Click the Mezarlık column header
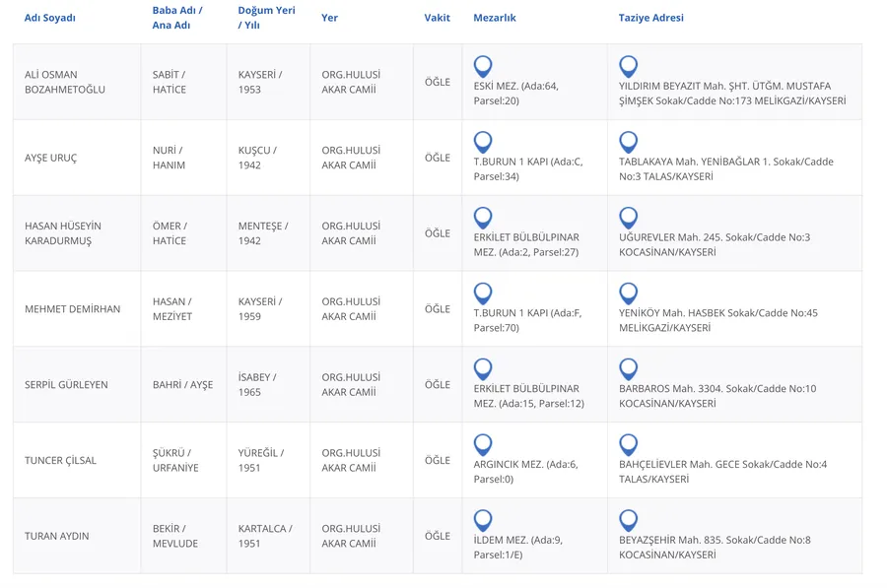This screenshot has width=887, height=588. [494, 18]
